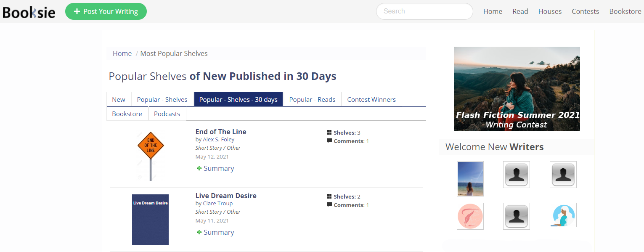This screenshot has height=252, width=644.
Task: Switch to the Popular - Reads tab
Action: pos(312,99)
